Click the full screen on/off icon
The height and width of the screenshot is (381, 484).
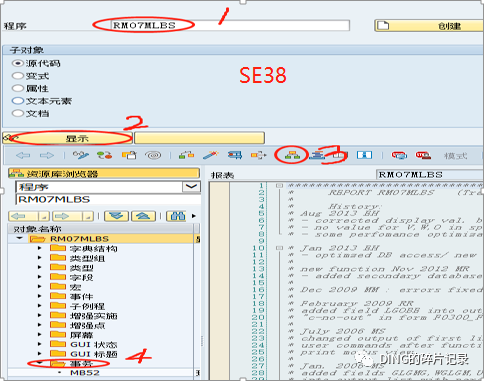(364, 155)
